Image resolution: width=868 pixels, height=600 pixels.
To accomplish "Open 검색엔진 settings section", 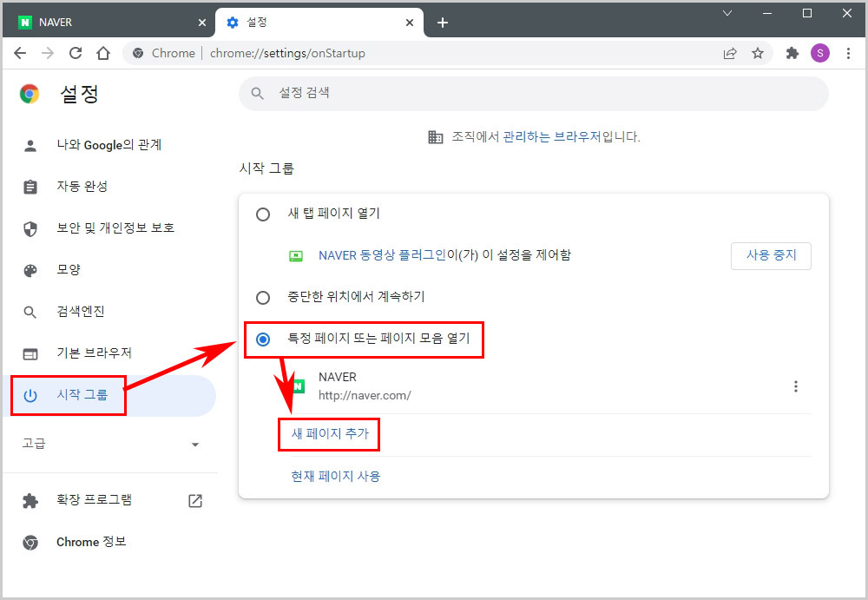I will (x=109, y=312).
